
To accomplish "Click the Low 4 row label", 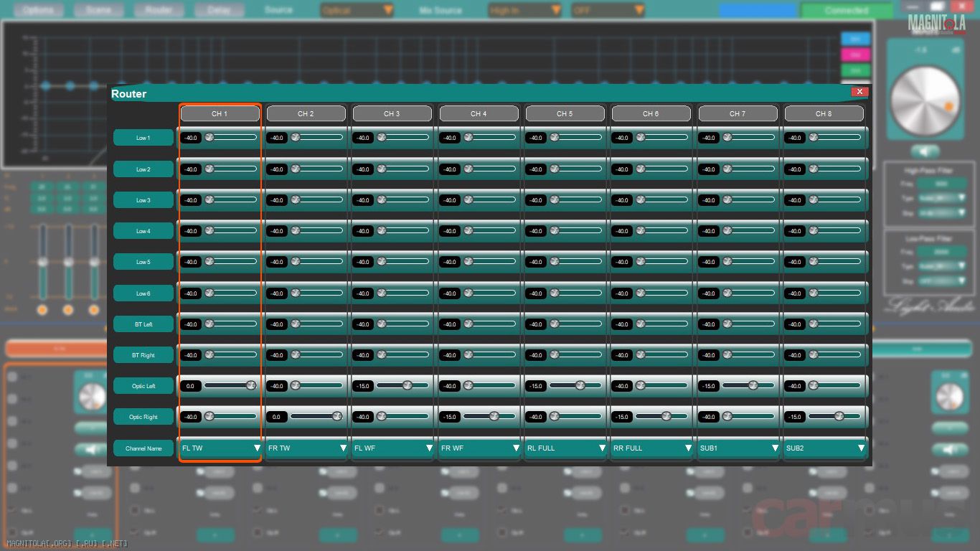I will tap(143, 231).
